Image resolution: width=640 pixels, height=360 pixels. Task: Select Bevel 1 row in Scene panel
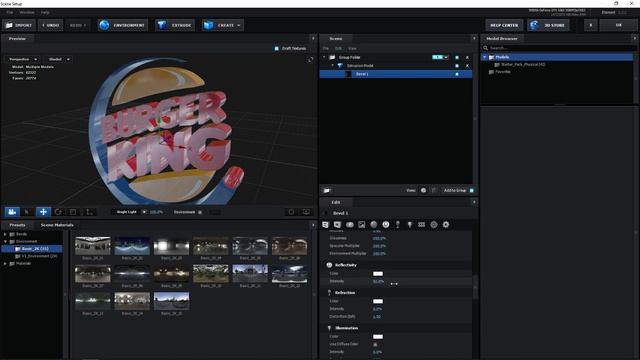point(396,74)
